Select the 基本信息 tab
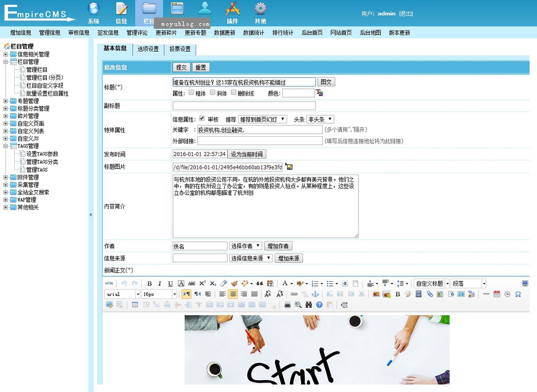 (x=115, y=48)
